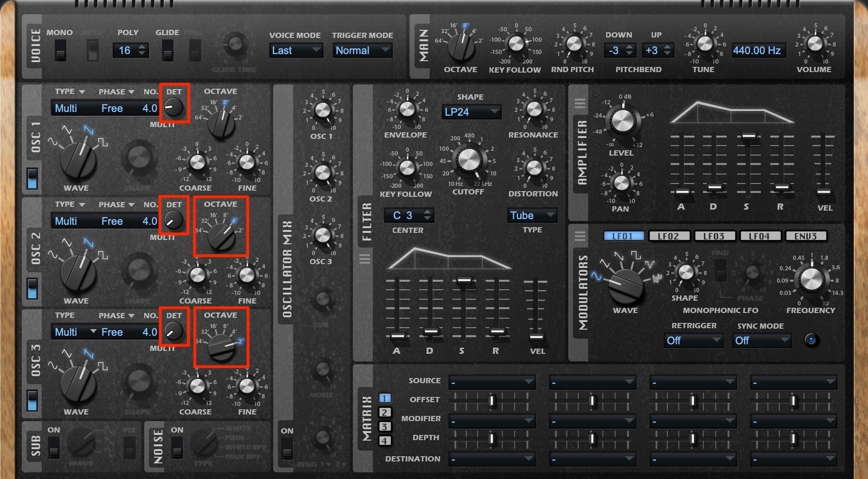Click the modulators section menu handle
868x479 pixels.
pos(580,236)
